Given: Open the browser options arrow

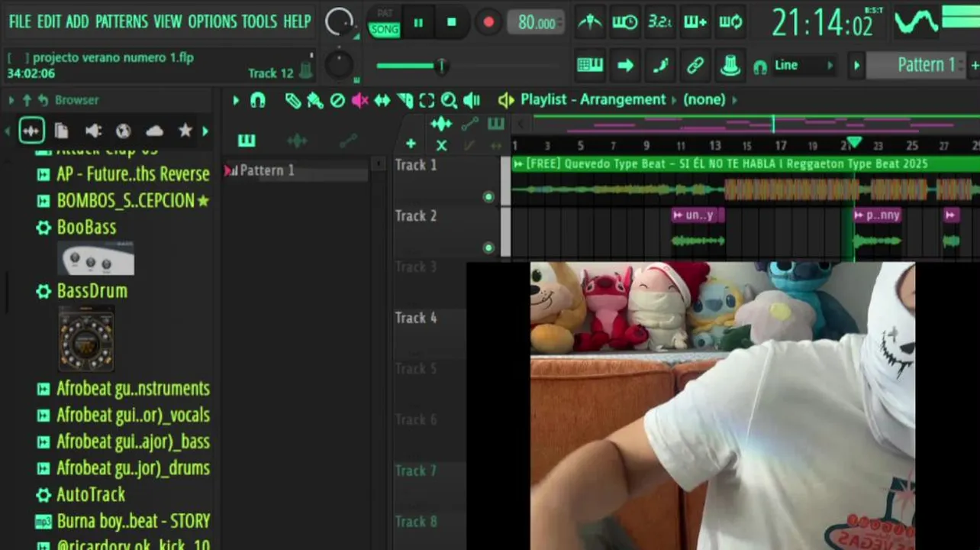Looking at the screenshot, I should (x=11, y=100).
